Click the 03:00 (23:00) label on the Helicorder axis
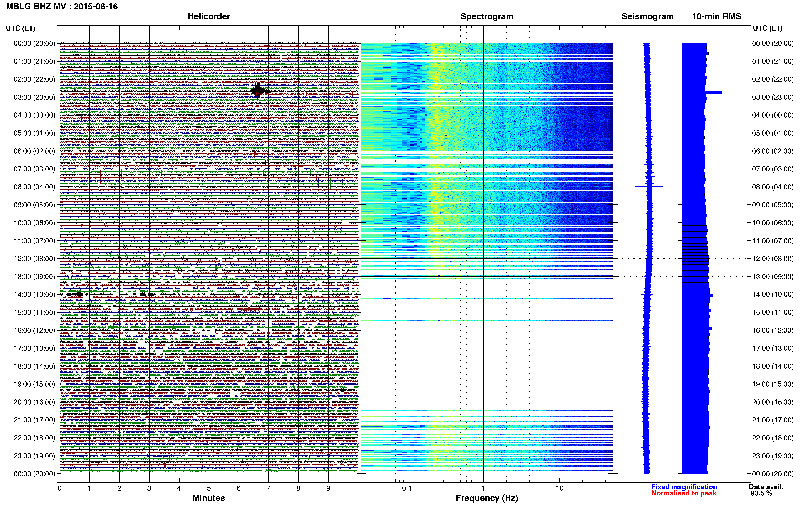This screenshot has height=508, width=812. click(x=34, y=97)
